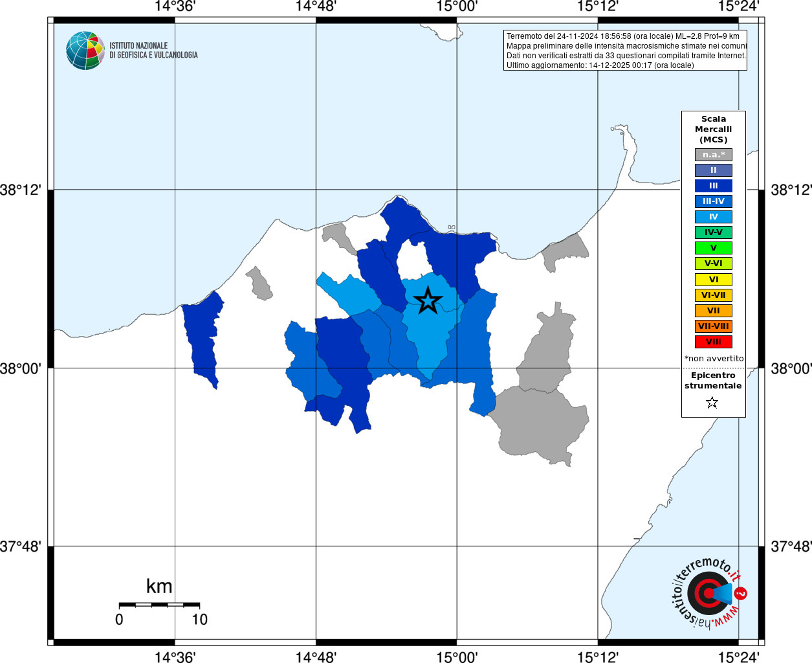The image size is (812, 663).
Task: Click the VII-VIII legend swatch
Action: (714, 326)
